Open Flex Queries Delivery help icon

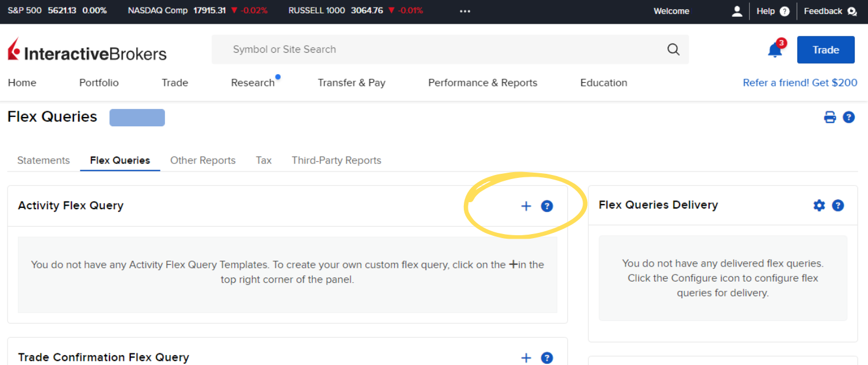(838, 205)
